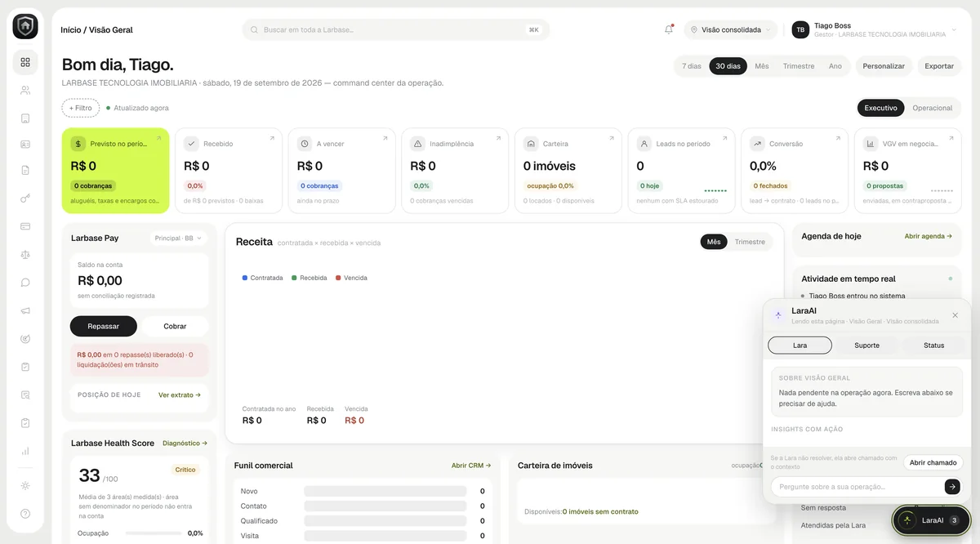Click Início in the breadcrumb
This screenshot has width=980, height=544.
tap(70, 29)
